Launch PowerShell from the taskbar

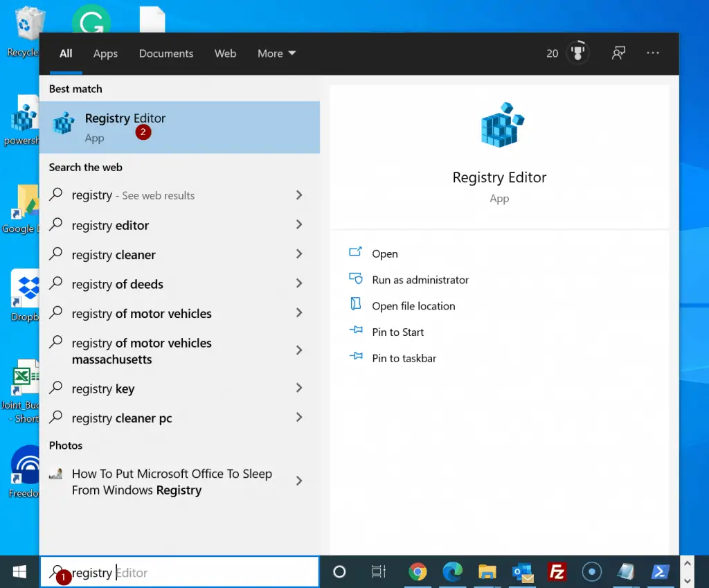pyautogui.click(x=661, y=571)
